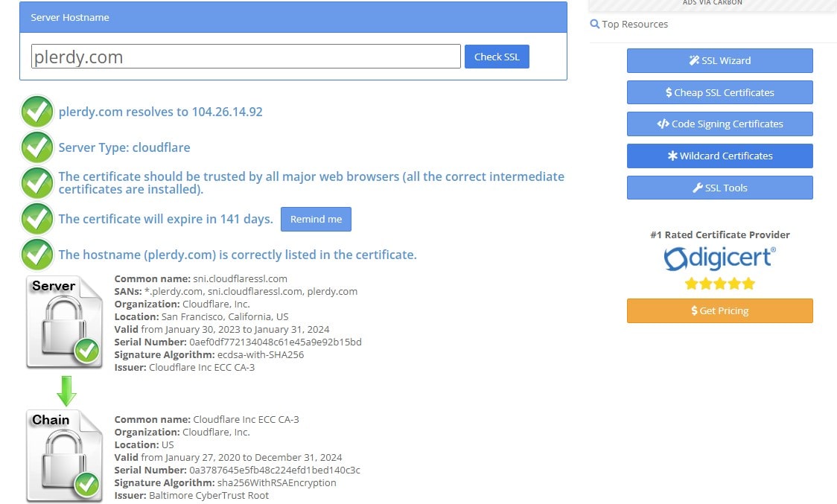Click the ecdsa-with-SHA256 Signature Algorithm line
Screen dimensions: 837x504
[x=209, y=354]
